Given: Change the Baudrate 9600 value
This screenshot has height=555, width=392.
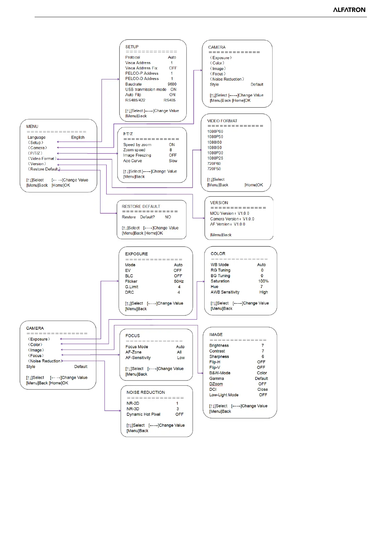Looking at the screenshot, I should (x=172, y=84).
